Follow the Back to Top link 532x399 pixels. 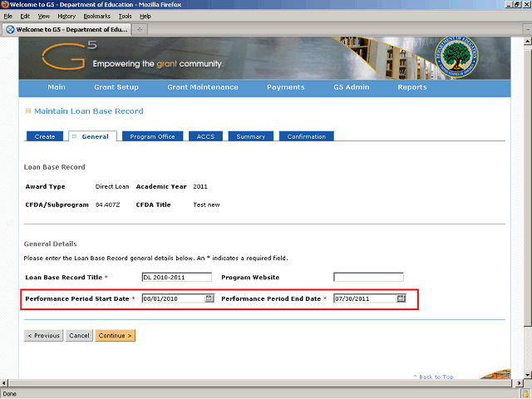[433, 377]
